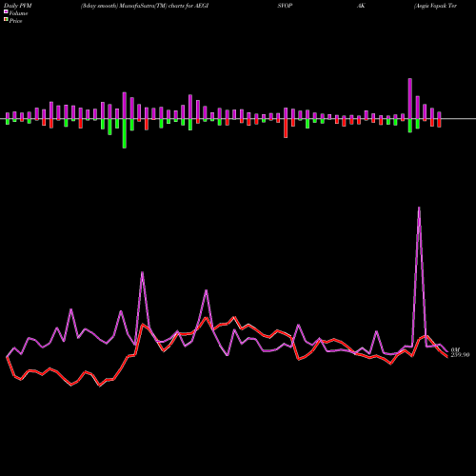
Task: Click the '239.90' price value label
Action: (x=460, y=355)
